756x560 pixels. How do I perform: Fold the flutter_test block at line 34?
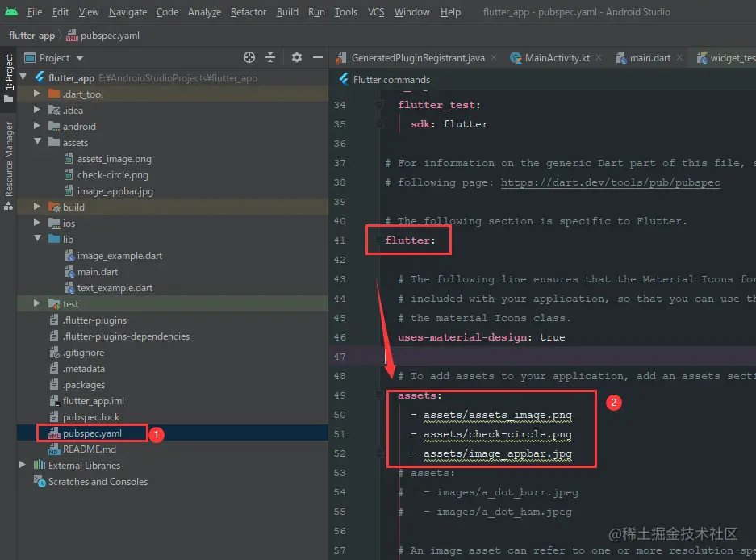[379, 105]
